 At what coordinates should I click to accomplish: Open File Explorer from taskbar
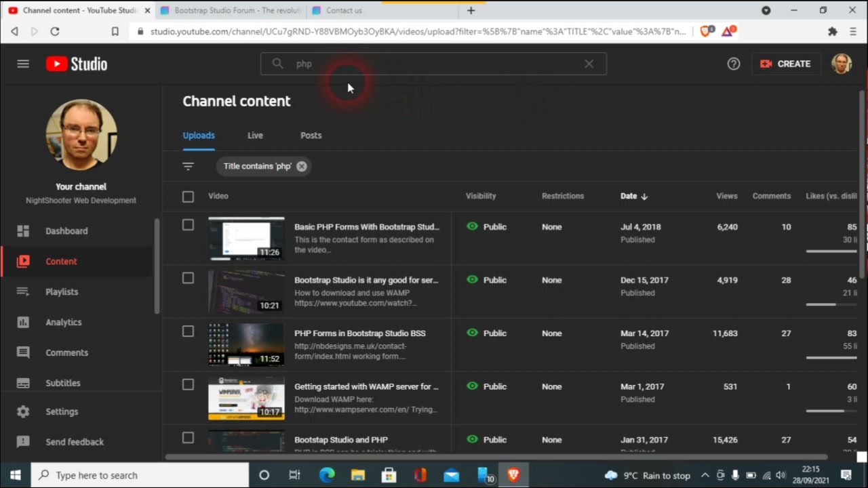pos(357,475)
